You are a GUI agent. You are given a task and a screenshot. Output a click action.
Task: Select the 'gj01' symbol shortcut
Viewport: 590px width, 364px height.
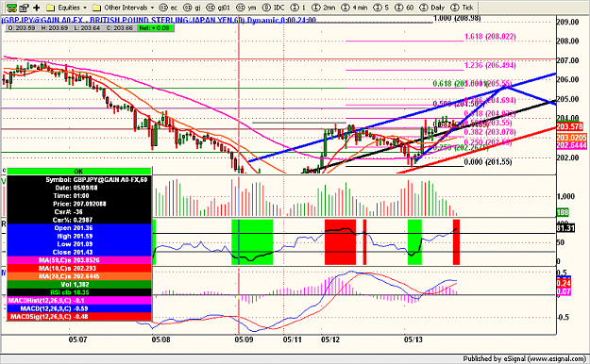(218, 8)
